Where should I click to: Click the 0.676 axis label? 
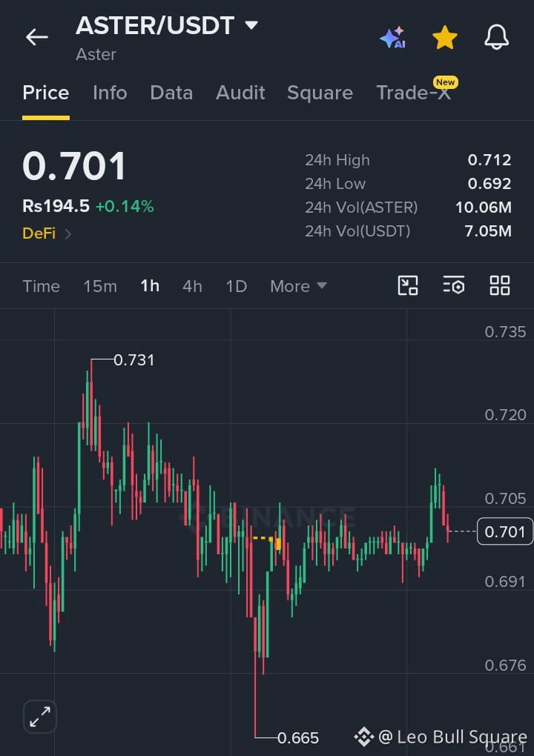(x=505, y=666)
